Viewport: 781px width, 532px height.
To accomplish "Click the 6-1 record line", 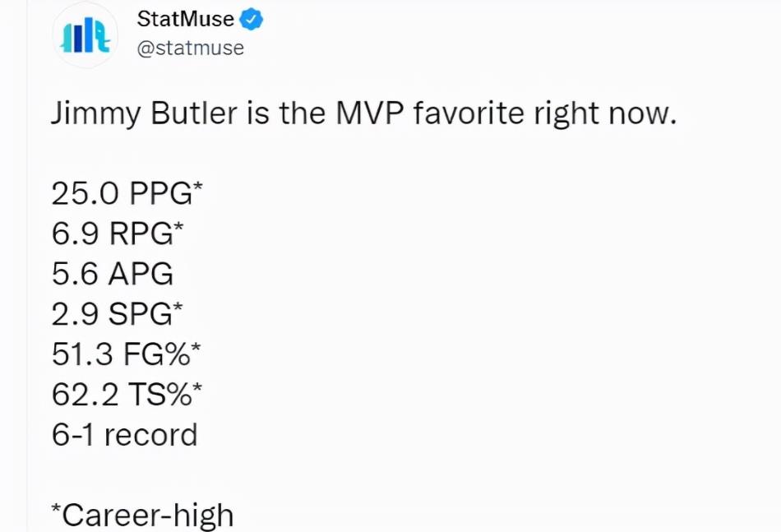I will click(124, 434).
